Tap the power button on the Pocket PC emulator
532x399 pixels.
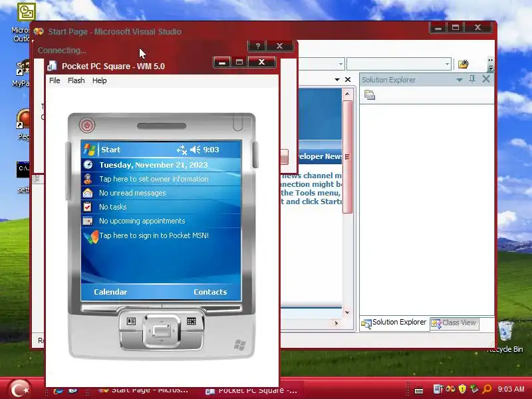(x=87, y=125)
